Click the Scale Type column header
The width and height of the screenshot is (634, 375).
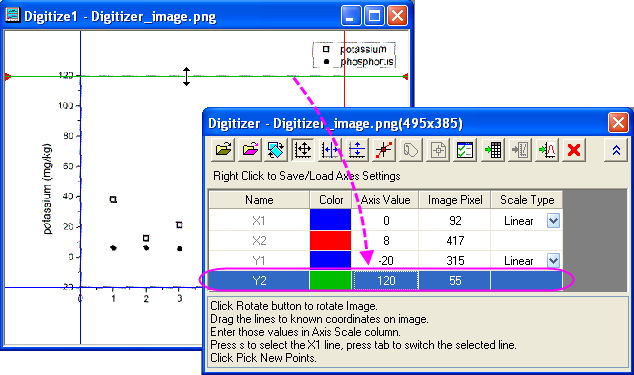(x=527, y=199)
